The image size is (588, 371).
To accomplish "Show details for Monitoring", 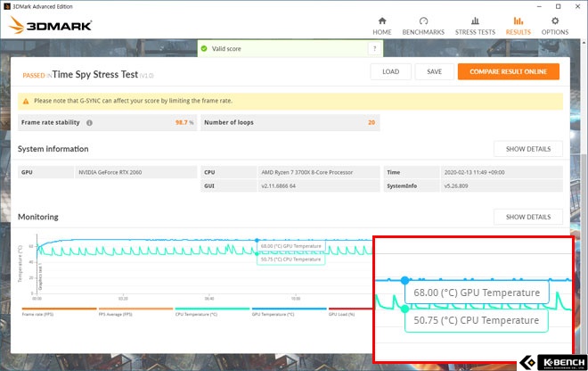I will [528, 217].
